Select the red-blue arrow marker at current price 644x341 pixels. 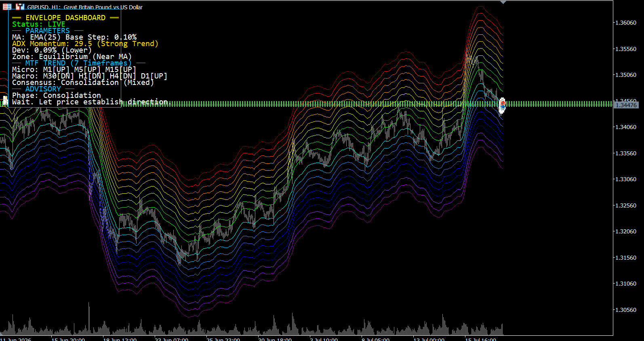click(x=503, y=105)
